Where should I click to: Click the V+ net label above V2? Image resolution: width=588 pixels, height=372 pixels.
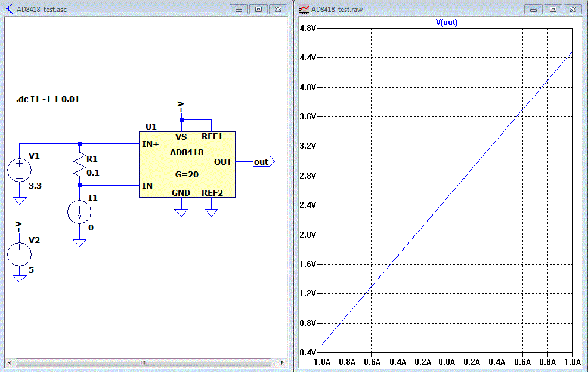coord(18,227)
